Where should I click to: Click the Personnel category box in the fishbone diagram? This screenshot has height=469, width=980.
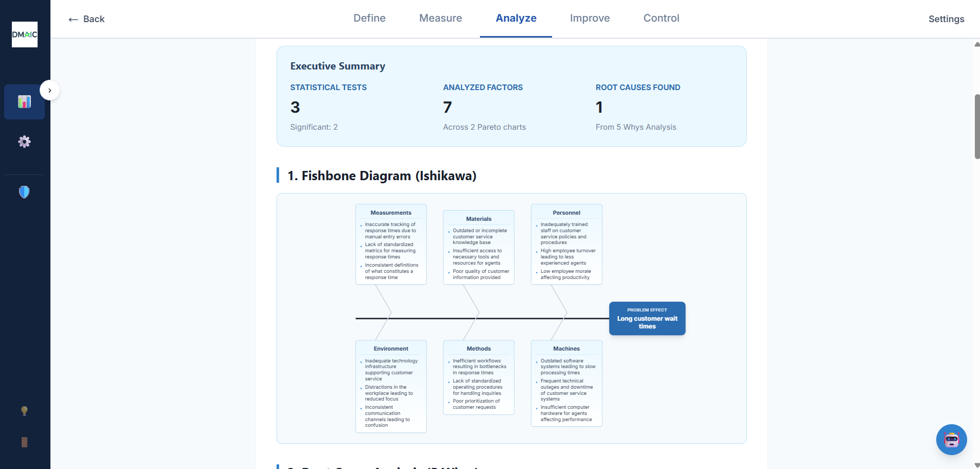coord(566,245)
